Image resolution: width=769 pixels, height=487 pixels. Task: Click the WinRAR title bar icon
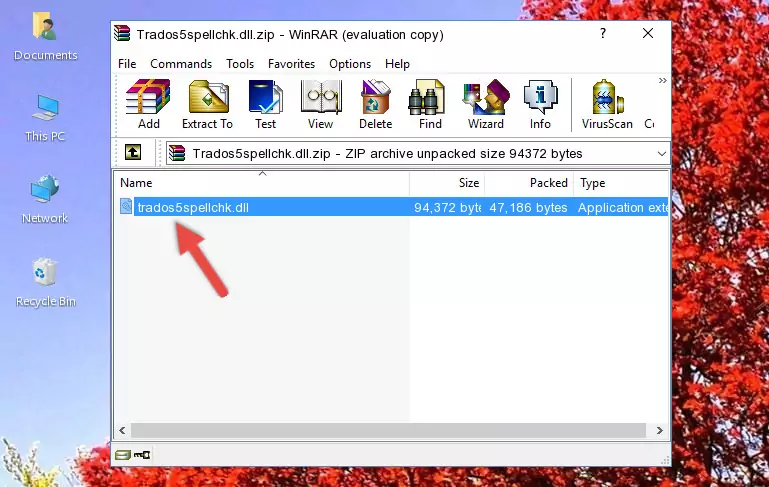pyautogui.click(x=122, y=34)
